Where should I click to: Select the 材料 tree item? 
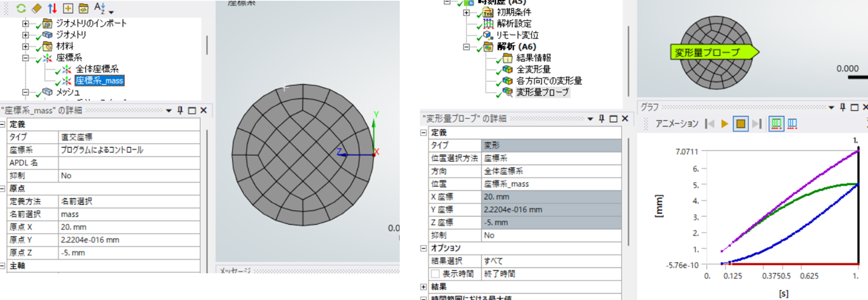tap(65, 46)
